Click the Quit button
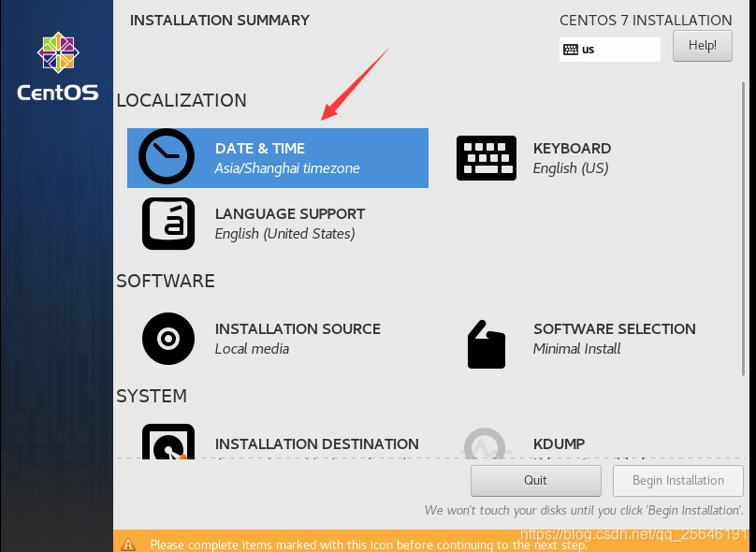 point(536,481)
